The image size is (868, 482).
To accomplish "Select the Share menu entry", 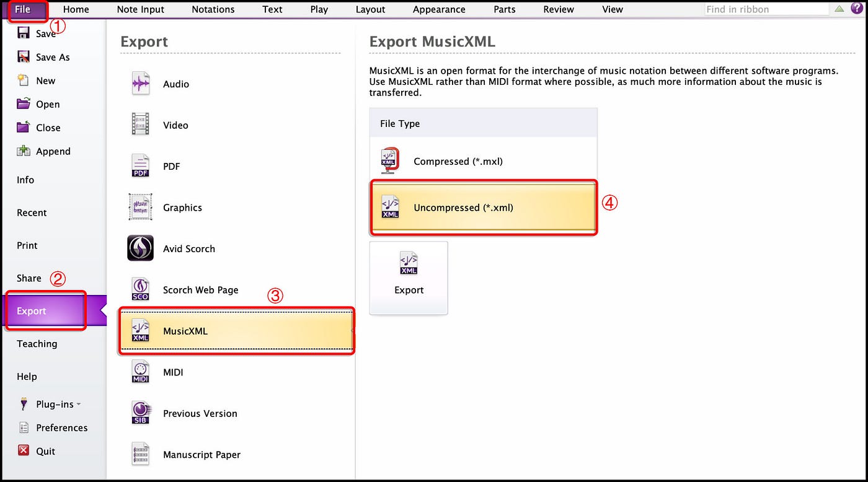I will tap(29, 278).
